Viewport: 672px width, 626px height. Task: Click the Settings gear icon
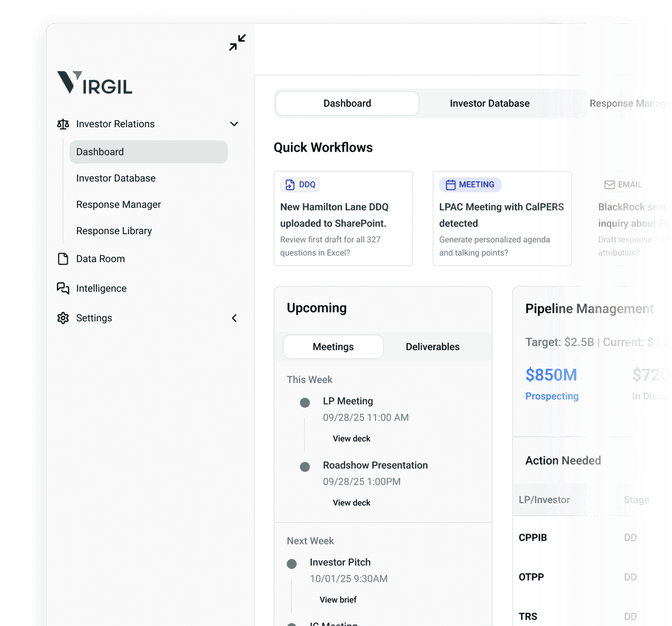[x=63, y=318]
